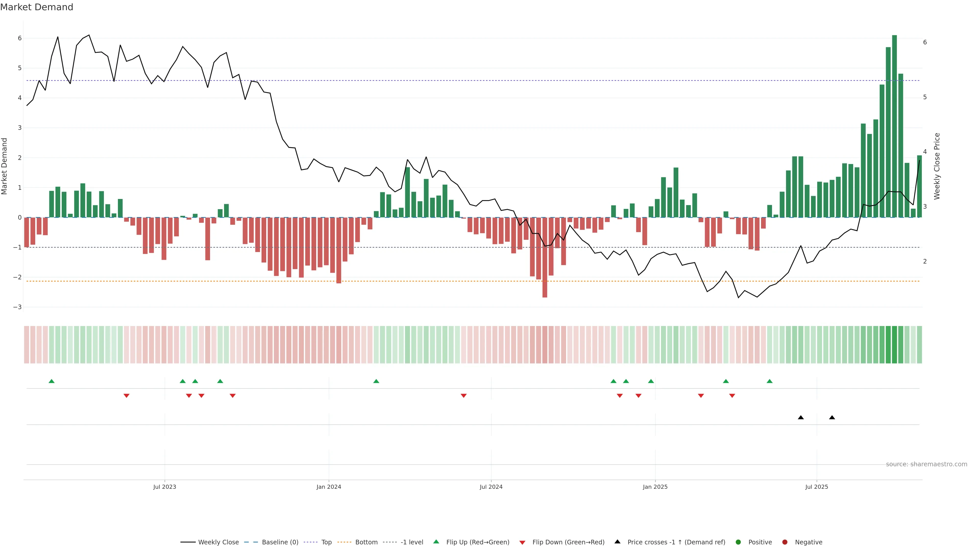Click the red Negative legend dot
Image resolution: width=980 pixels, height=551 pixels.
(785, 542)
